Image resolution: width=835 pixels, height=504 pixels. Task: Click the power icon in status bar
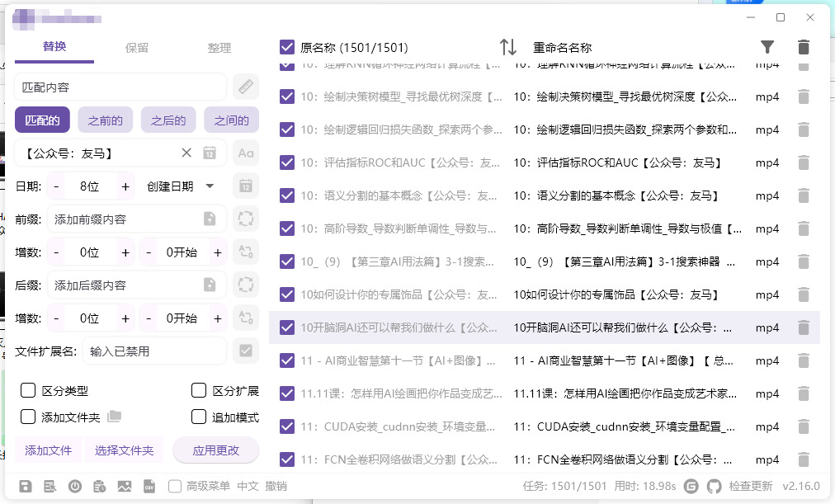(x=74, y=486)
